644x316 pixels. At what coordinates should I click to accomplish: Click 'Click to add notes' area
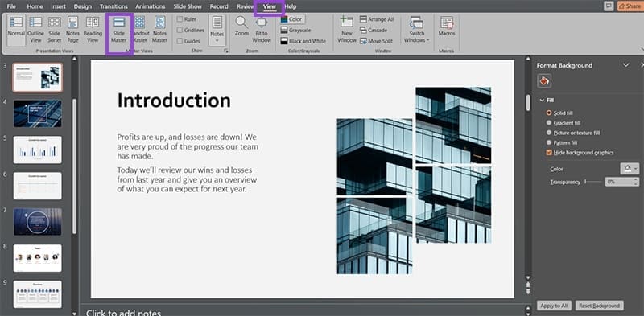tap(124, 313)
